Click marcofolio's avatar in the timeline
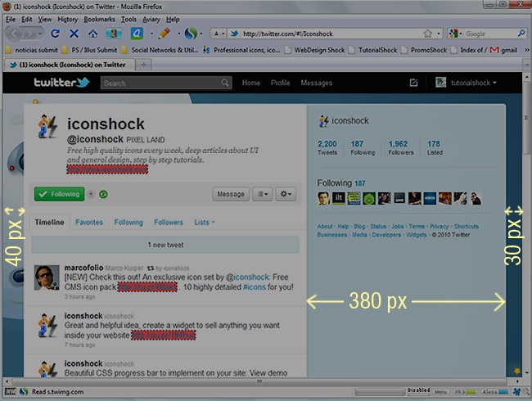532x401 pixels. point(47,277)
